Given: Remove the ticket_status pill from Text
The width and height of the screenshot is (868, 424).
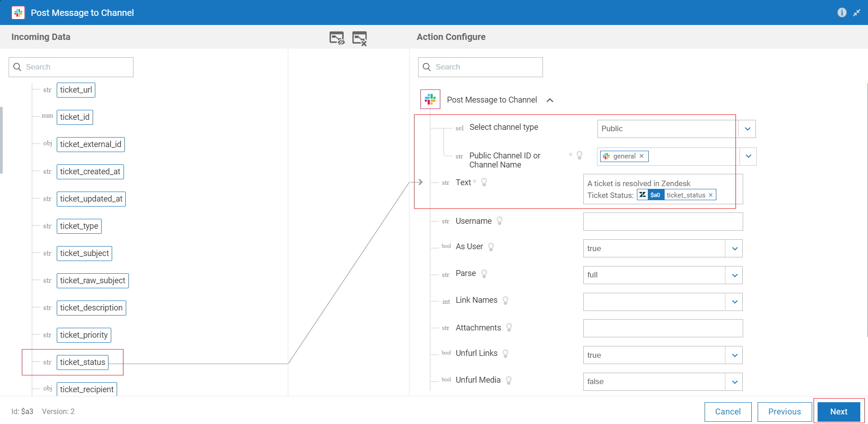Looking at the screenshot, I should point(710,195).
